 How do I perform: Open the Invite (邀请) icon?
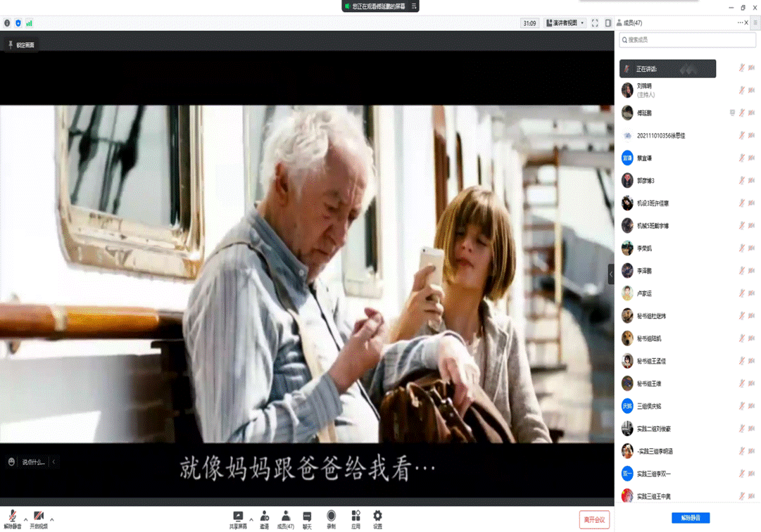[x=264, y=519]
